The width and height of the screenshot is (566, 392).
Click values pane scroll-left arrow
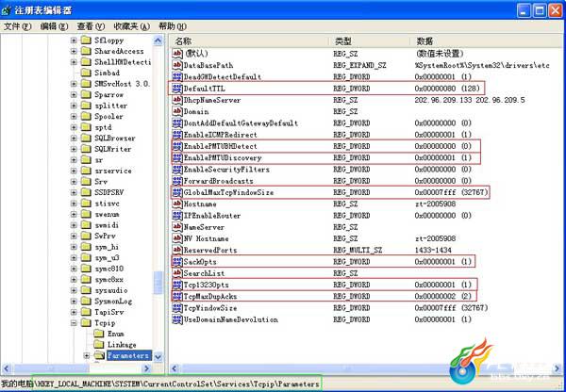pyautogui.click(x=175, y=368)
